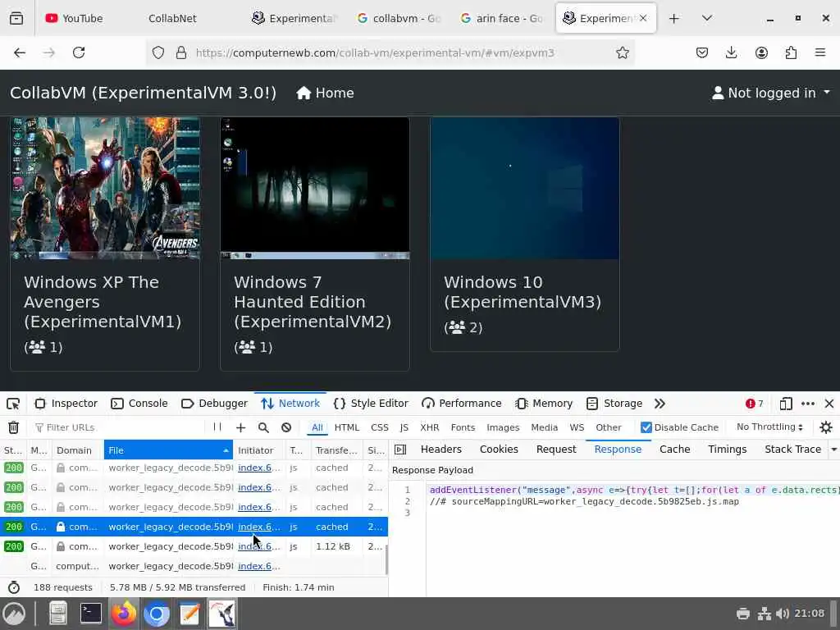Open Windows 7 Haunted Edition VM thumbnail
Viewport: 840px width, 630px height.
(x=315, y=189)
